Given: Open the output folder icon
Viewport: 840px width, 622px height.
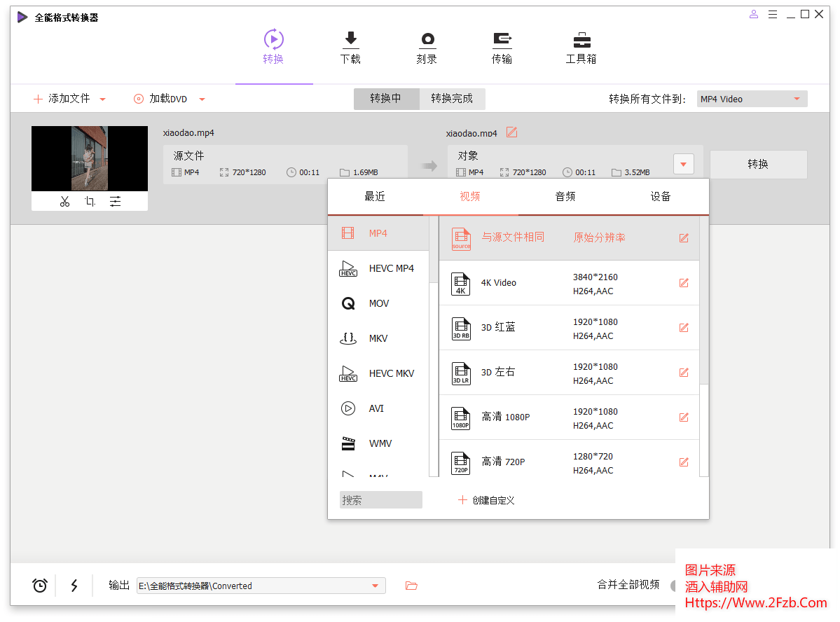Looking at the screenshot, I should point(411,586).
